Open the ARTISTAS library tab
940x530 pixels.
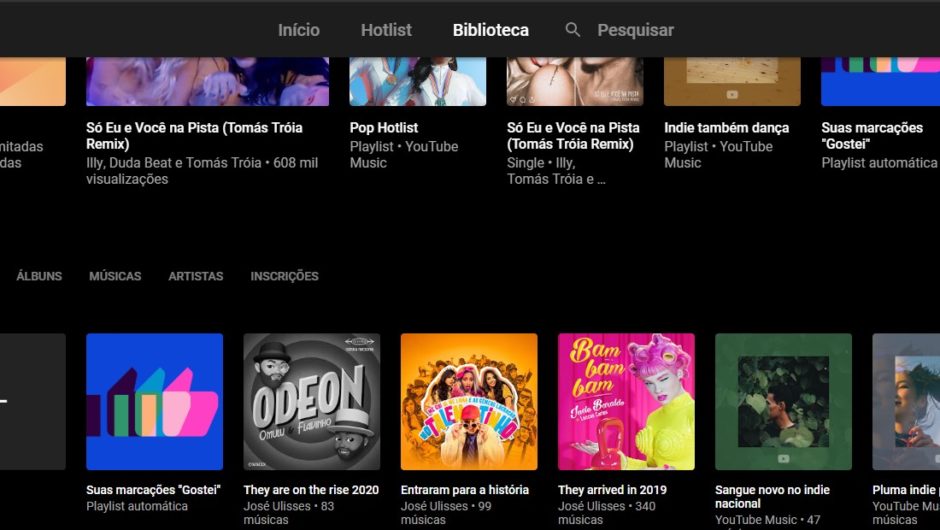tap(195, 276)
